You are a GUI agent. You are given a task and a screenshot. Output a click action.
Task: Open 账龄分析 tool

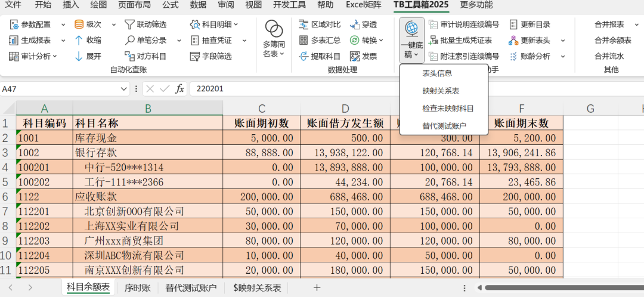coord(530,56)
